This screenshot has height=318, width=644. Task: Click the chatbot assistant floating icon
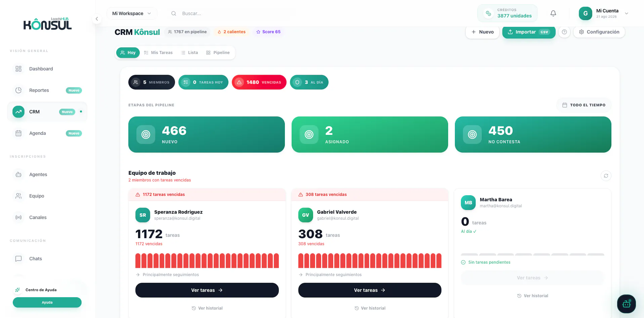[x=627, y=304]
